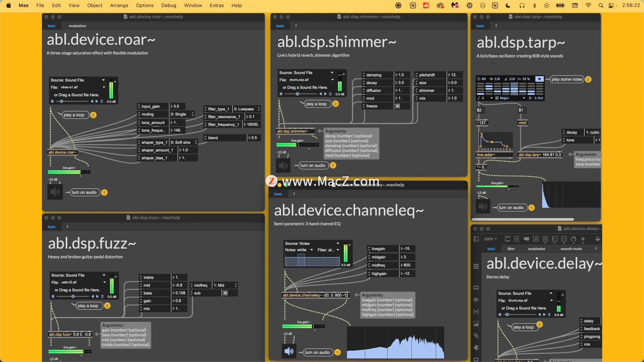Click the decay 3.5 number box in shimmer
644x362 pixels.
click(x=402, y=82)
